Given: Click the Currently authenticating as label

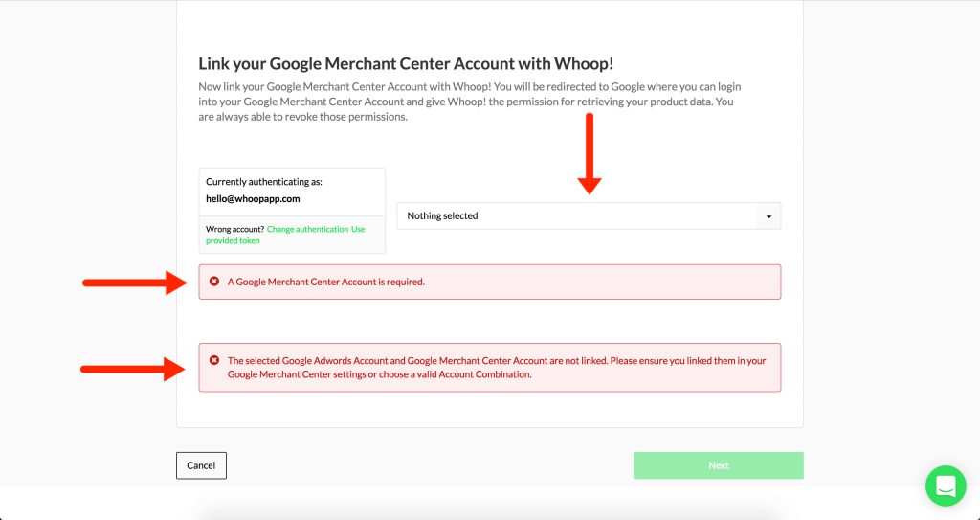Looking at the screenshot, I should coord(264,182).
